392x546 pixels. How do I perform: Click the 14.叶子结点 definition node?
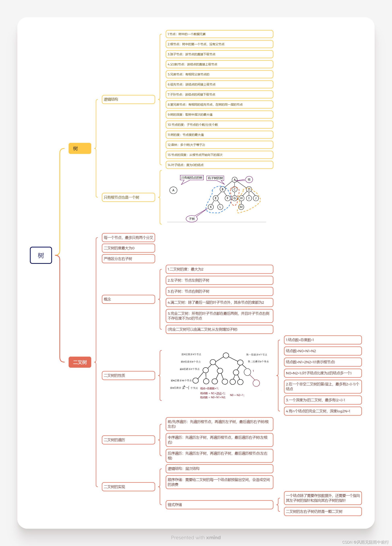(x=219, y=165)
